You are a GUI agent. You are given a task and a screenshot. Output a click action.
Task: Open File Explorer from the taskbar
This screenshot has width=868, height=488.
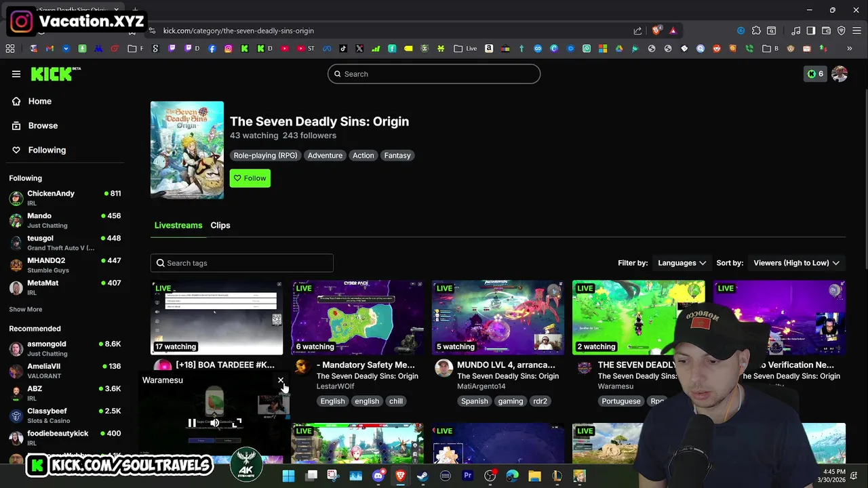[x=534, y=476]
